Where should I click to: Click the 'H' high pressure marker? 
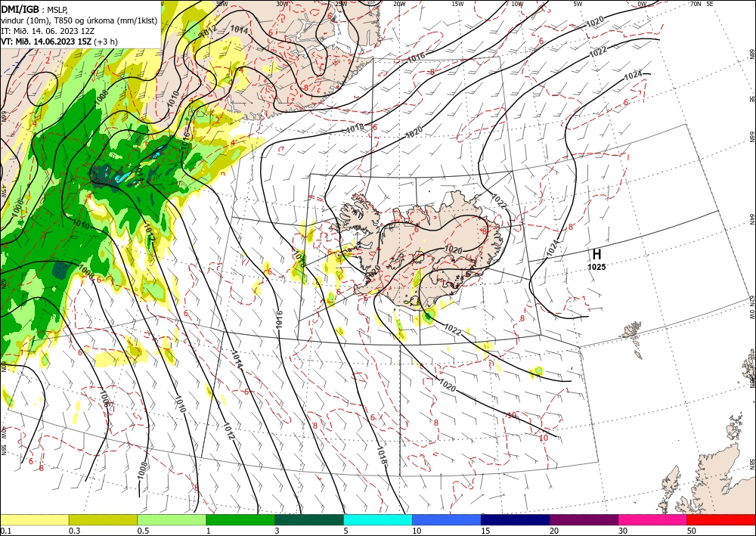[597, 254]
